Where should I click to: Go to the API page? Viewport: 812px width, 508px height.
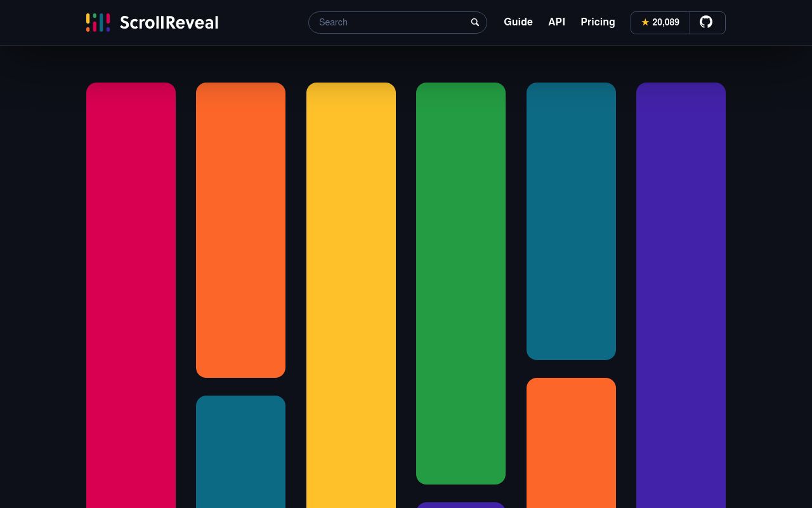click(x=556, y=22)
